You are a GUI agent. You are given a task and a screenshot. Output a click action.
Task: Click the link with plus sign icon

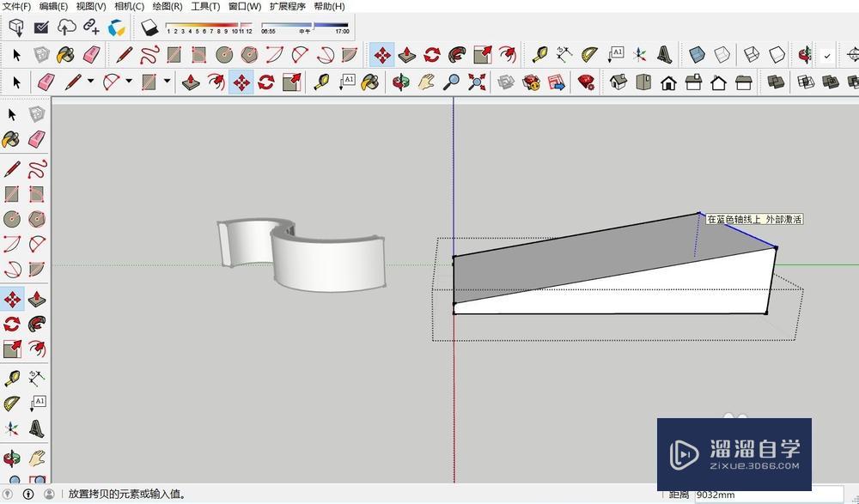(x=91, y=27)
